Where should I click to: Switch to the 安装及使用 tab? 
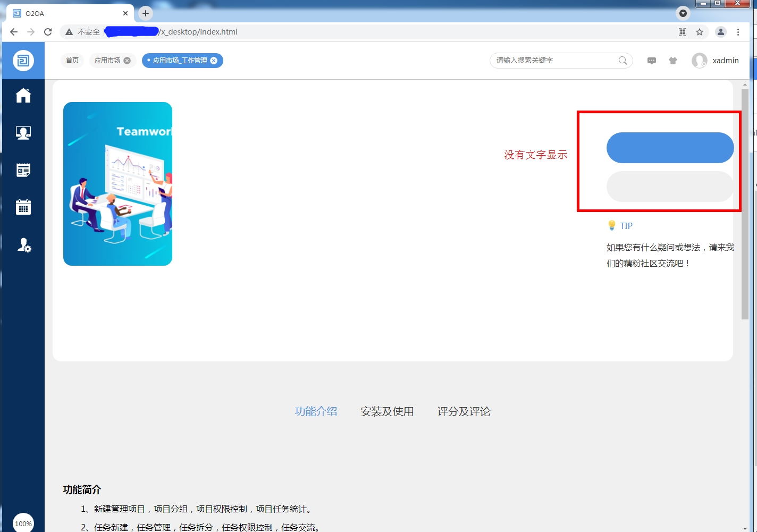pos(387,411)
